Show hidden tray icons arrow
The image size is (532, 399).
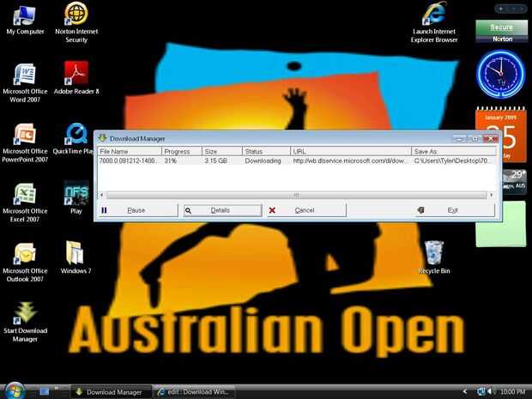(465, 391)
